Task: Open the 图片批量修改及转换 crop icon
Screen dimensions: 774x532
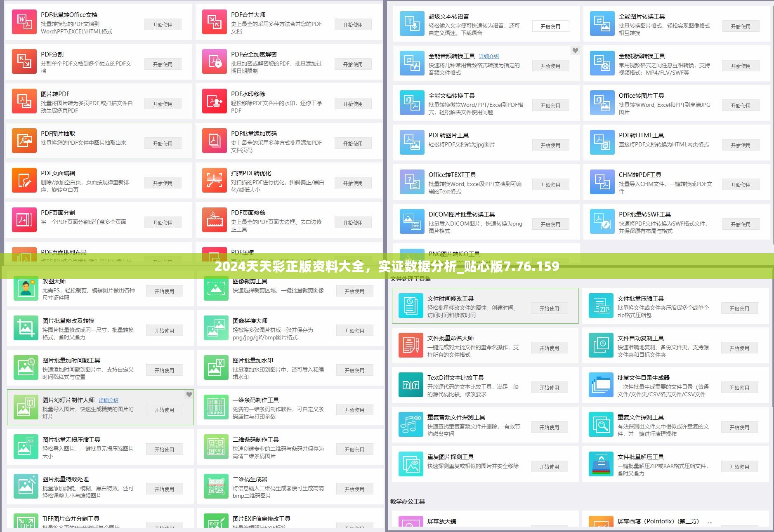Action: 26,328
